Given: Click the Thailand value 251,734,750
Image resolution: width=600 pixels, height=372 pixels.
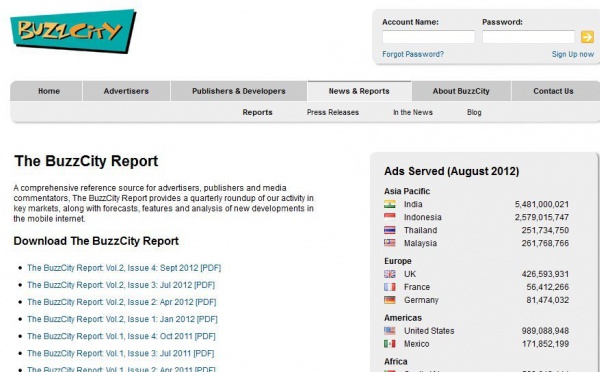Looking at the screenshot, I should 545,230.
